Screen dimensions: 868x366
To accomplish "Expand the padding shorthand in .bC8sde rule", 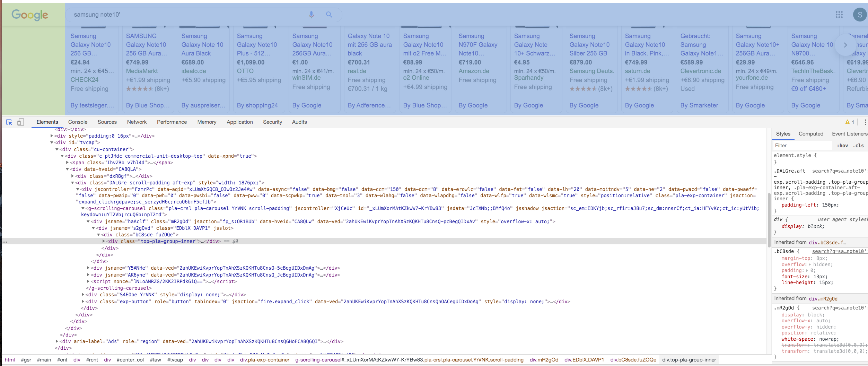I will click(x=807, y=271).
